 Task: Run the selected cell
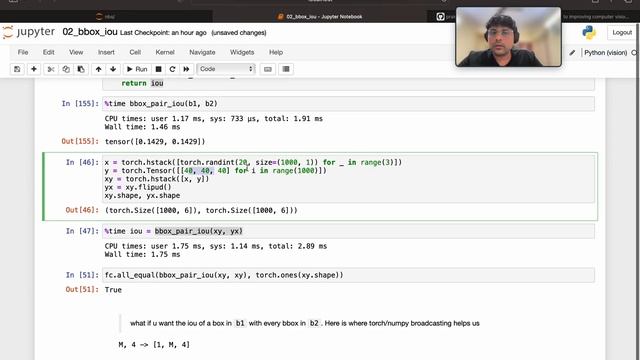[x=137, y=69]
